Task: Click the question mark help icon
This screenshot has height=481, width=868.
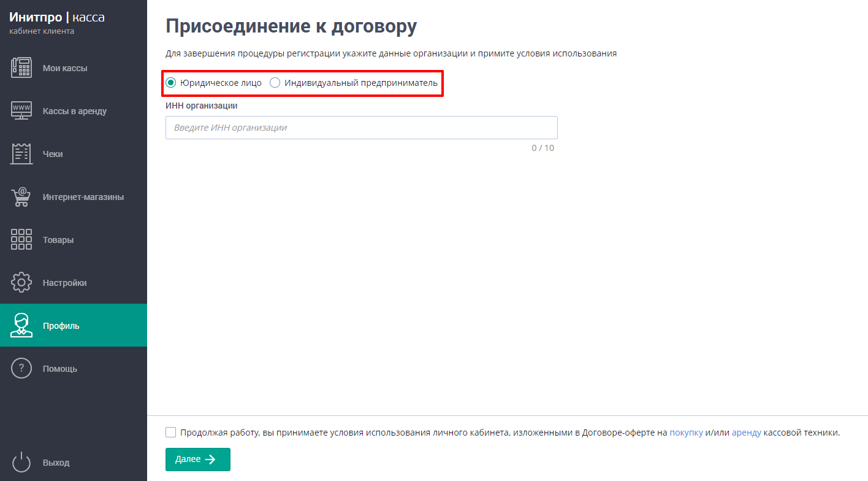Action: coord(21,368)
